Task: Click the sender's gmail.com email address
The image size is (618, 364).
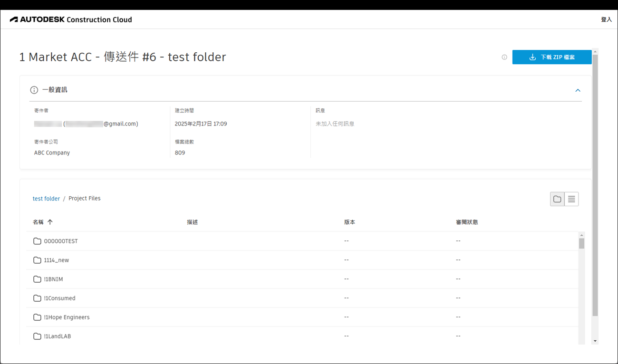Action: (101, 124)
